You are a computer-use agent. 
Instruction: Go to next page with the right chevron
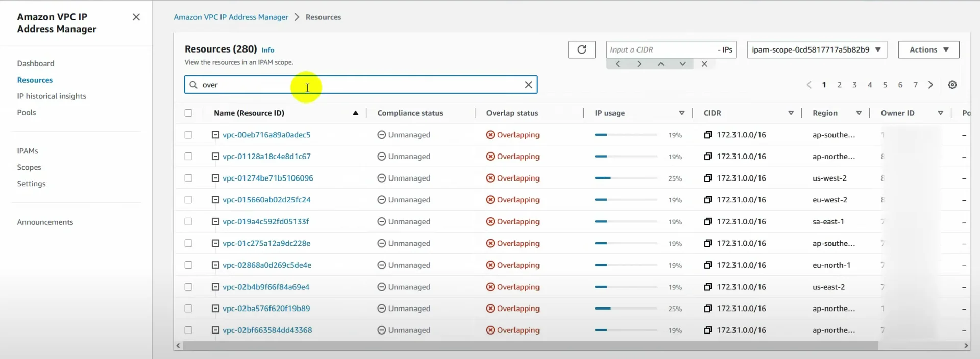930,85
